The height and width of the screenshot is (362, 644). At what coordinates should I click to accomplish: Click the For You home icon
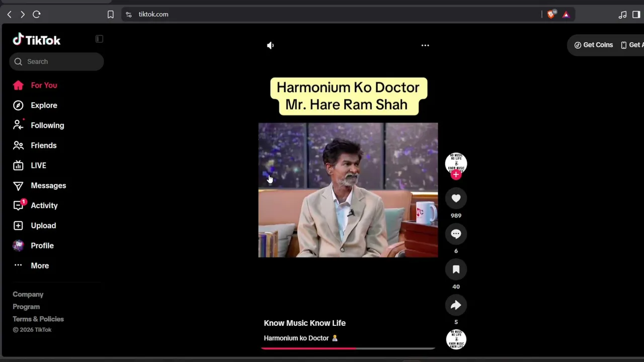click(x=18, y=85)
